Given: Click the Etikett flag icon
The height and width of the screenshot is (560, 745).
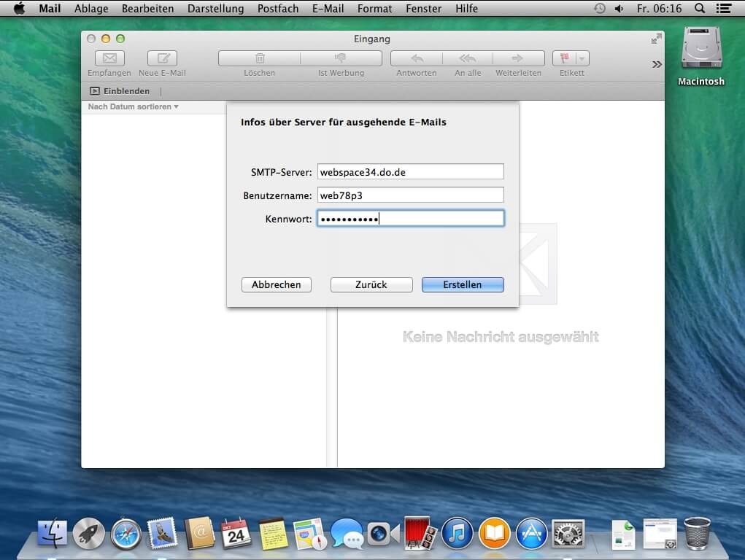Looking at the screenshot, I should point(565,58).
